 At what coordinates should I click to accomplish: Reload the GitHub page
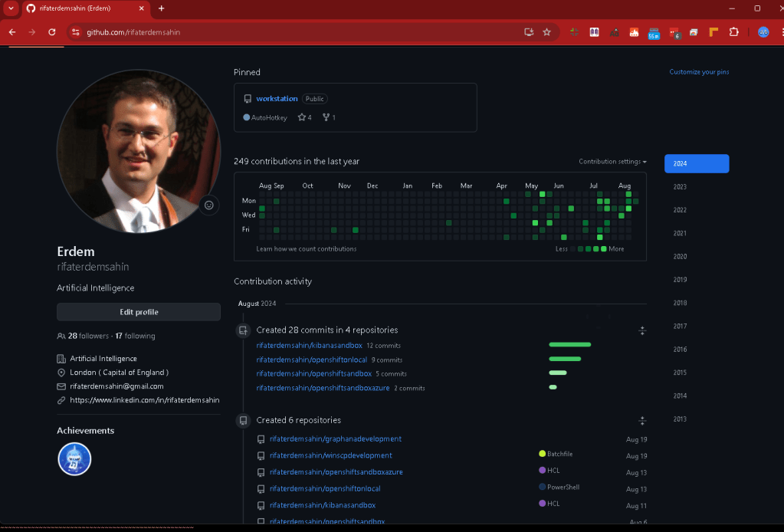point(52,32)
